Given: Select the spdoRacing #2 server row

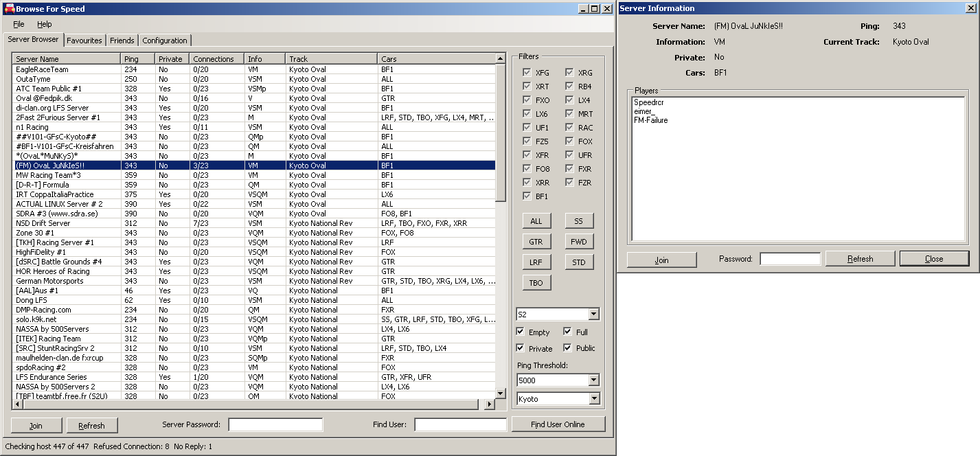Looking at the screenshot, I should pos(254,367).
